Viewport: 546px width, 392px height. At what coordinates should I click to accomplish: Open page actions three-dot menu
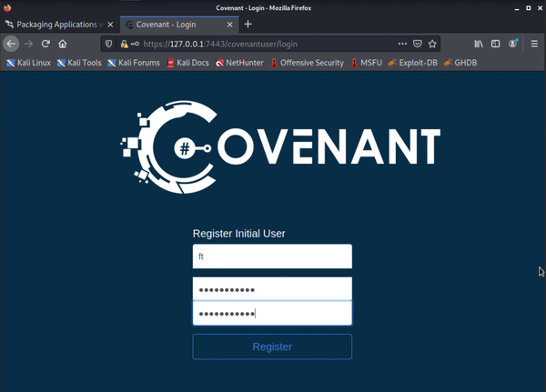click(402, 44)
